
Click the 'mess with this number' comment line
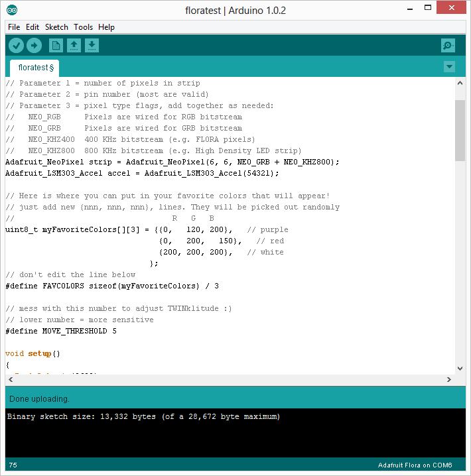tap(119, 308)
